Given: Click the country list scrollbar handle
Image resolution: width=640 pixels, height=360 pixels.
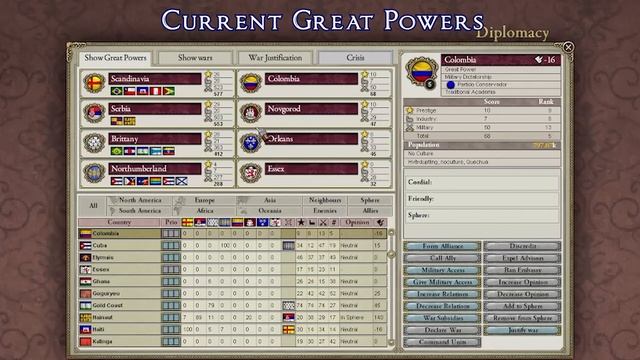Looking at the screenshot, I should pos(391,254).
